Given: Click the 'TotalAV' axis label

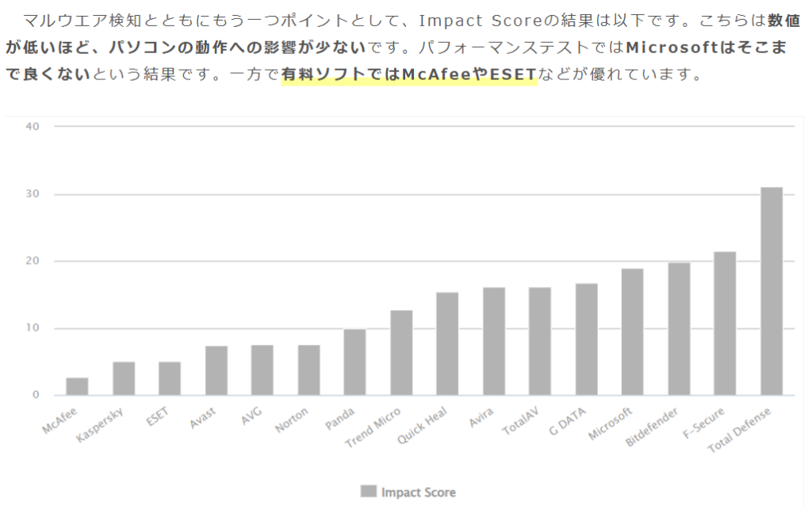Looking at the screenshot, I should pyautogui.click(x=520, y=420).
